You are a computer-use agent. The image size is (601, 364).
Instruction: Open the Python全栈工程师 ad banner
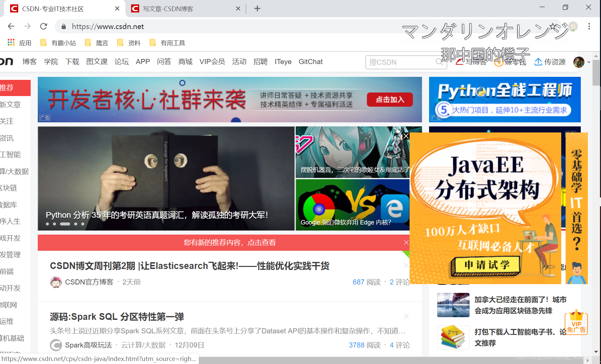(x=505, y=99)
